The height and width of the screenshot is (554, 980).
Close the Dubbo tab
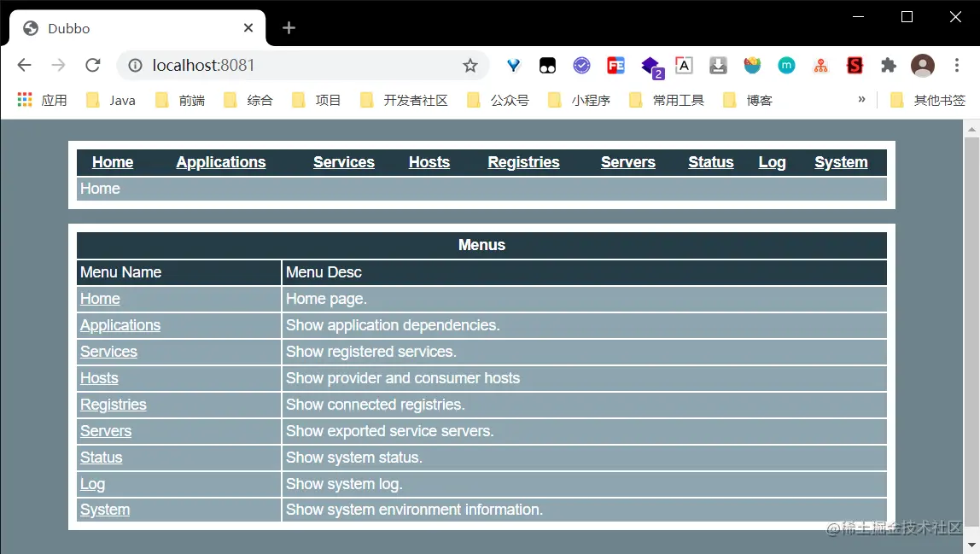[248, 27]
